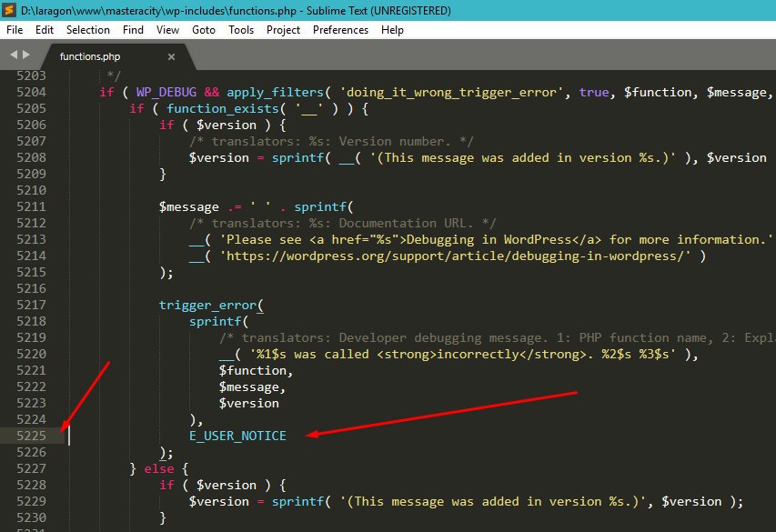The width and height of the screenshot is (776, 532).
Task: Click line number 5225 in gutter
Action: coord(31,436)
